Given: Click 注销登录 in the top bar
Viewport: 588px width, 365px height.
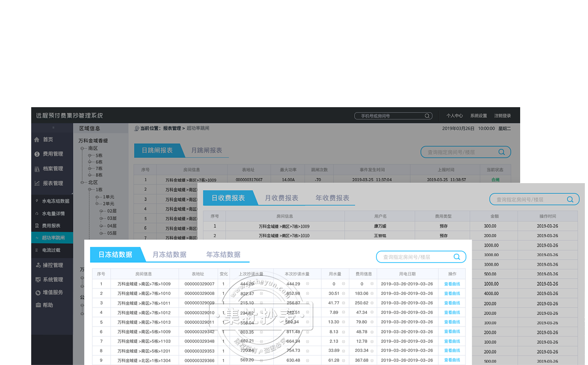Looking at the screenshot, I should coord(502,116).
